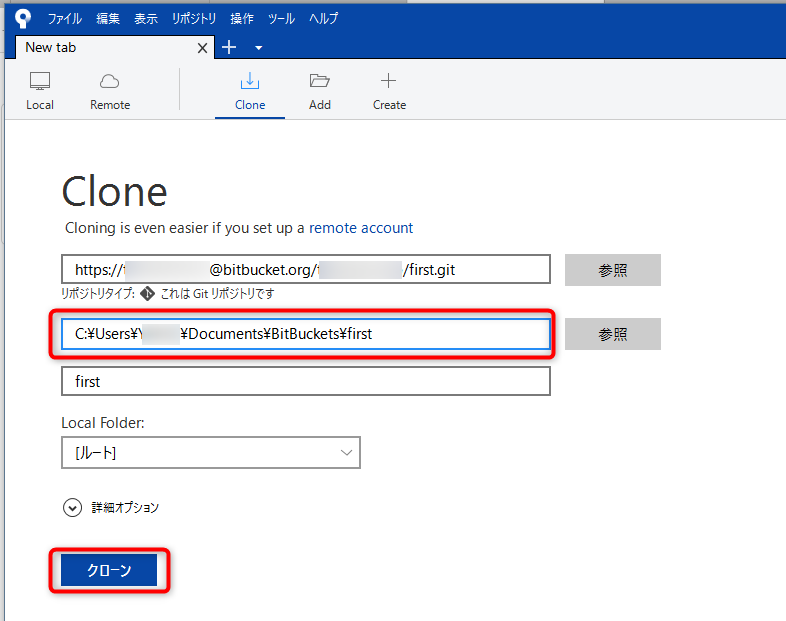Open a new tab with plus icon
786x621 pixels.
[229, 48]
